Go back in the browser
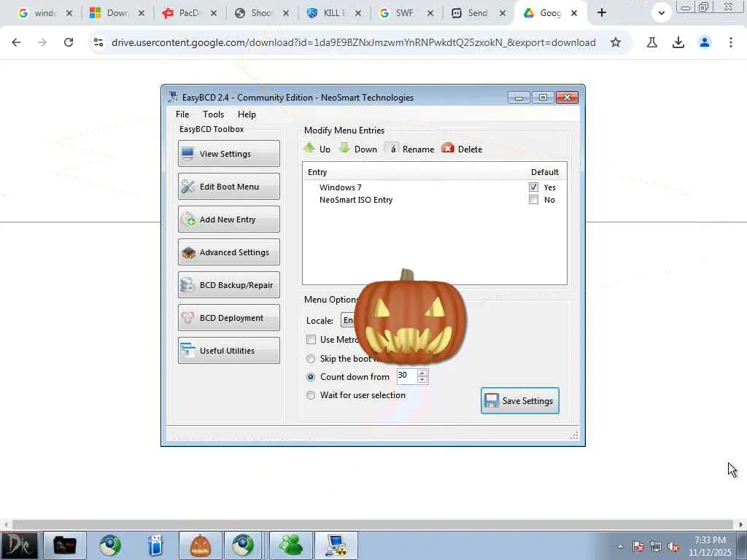747x560 pixels. point(16,42)
